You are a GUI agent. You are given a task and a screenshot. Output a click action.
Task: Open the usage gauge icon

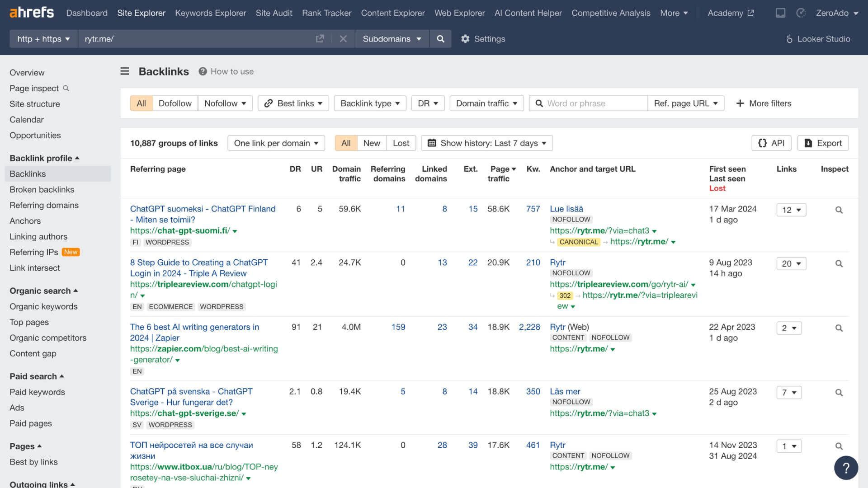pyautogui.click(x=801, y=13)
